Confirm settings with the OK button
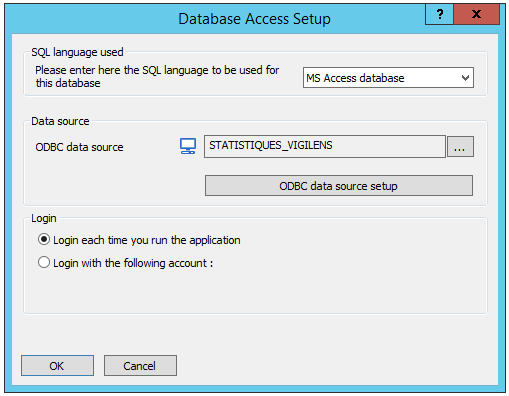This screenshot has height=396, width=509. coord(57,366)
